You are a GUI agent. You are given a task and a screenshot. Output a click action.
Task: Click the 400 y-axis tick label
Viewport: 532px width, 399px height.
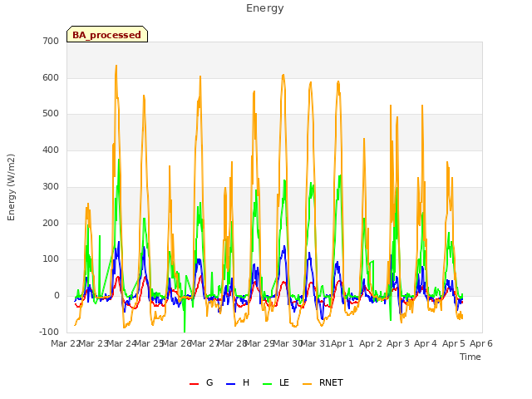51,150
